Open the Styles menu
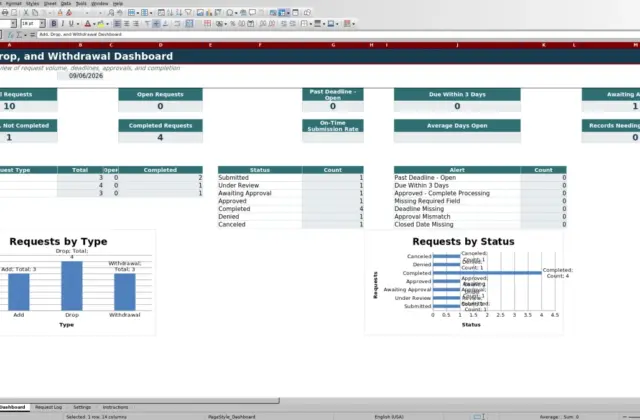The height and width of the screenshot is (420, 640). coord(32,4)
